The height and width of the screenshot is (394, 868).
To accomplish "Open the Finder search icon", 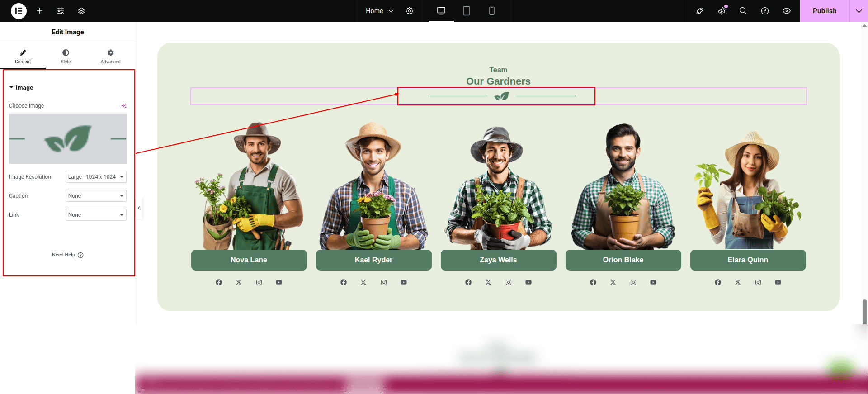I will (743, 11).
